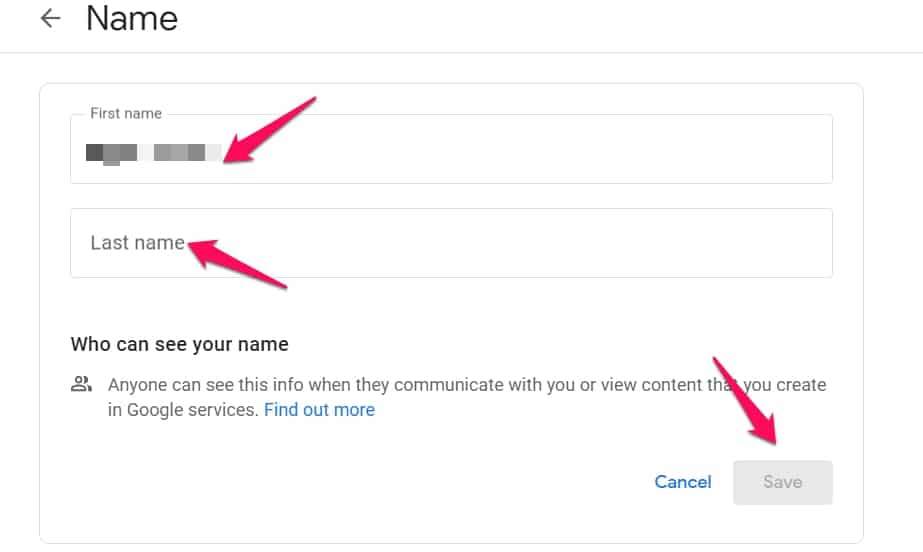Cancel the name change

point(683,482)
